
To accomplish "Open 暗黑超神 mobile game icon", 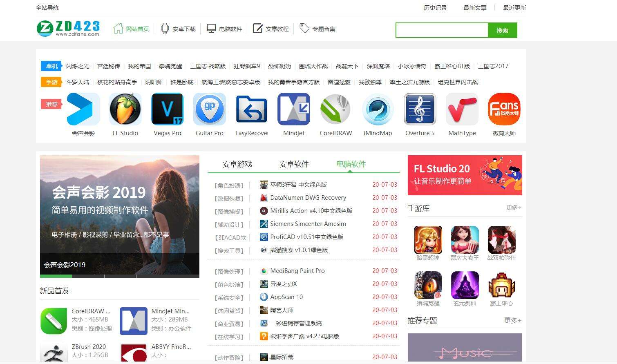I will pos(428,240).
